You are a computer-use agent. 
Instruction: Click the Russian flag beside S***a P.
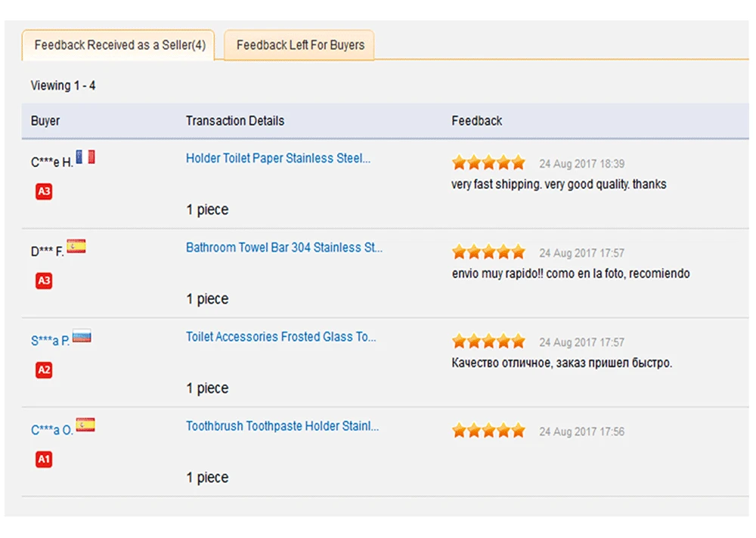pos(82,336)
